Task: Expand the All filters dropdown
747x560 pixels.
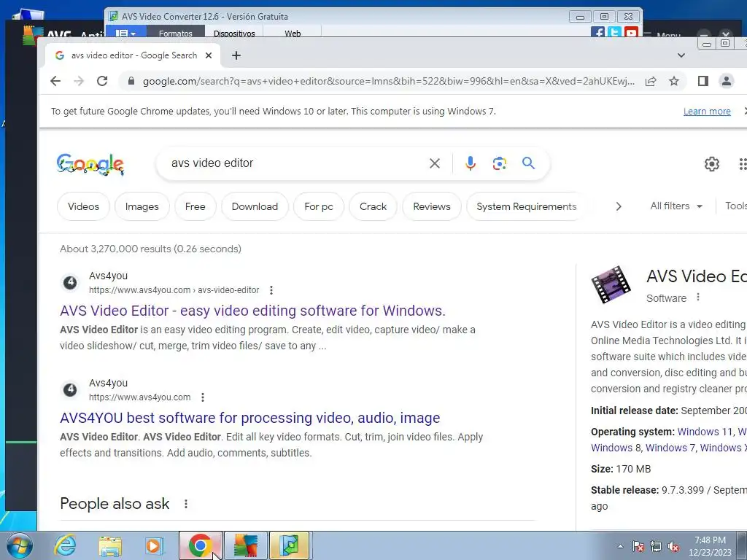Action: (x=676, y=206)
